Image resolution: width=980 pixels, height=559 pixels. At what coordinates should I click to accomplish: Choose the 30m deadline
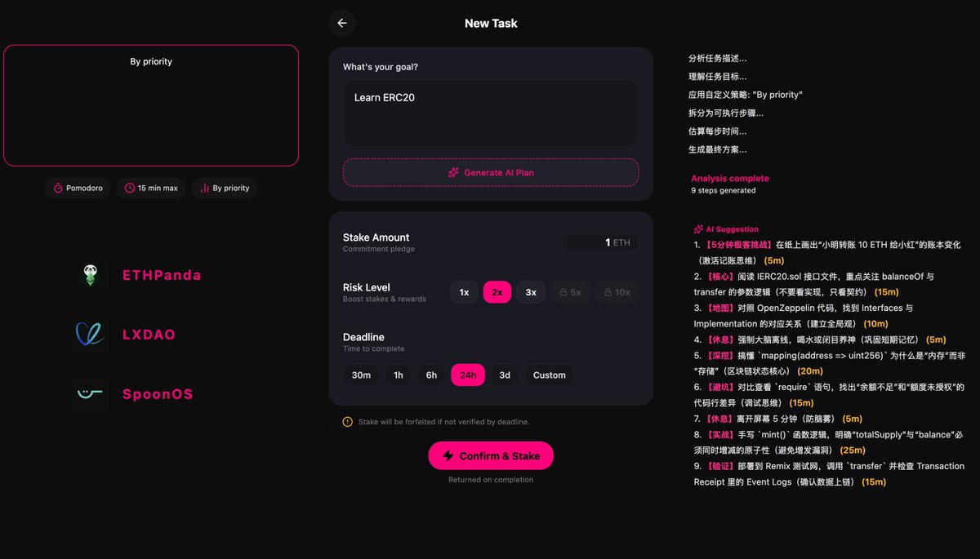click(361, 375)
